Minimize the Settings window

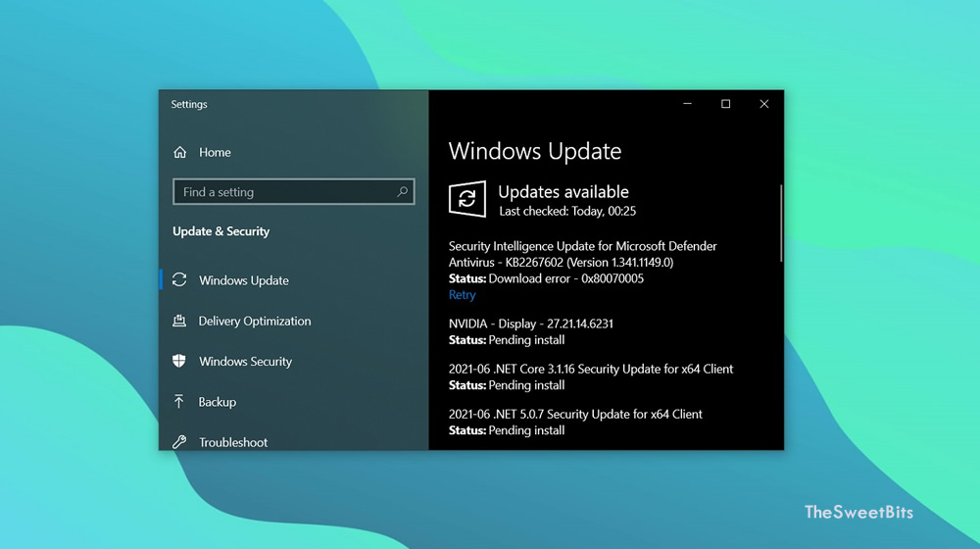coord(687,104)
